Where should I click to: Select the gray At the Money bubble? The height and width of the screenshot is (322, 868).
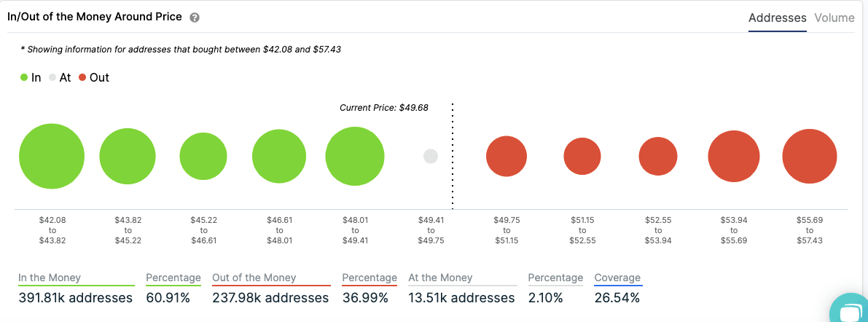(x=431, y=156)
